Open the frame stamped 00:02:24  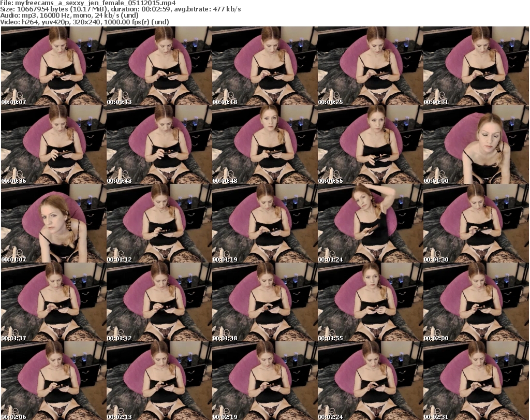370,381
